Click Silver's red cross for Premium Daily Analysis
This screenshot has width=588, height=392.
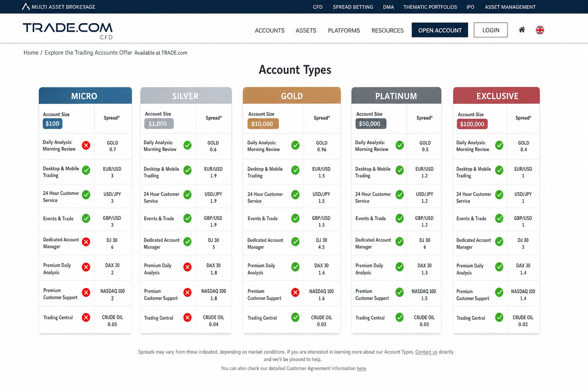click(188, 267)
